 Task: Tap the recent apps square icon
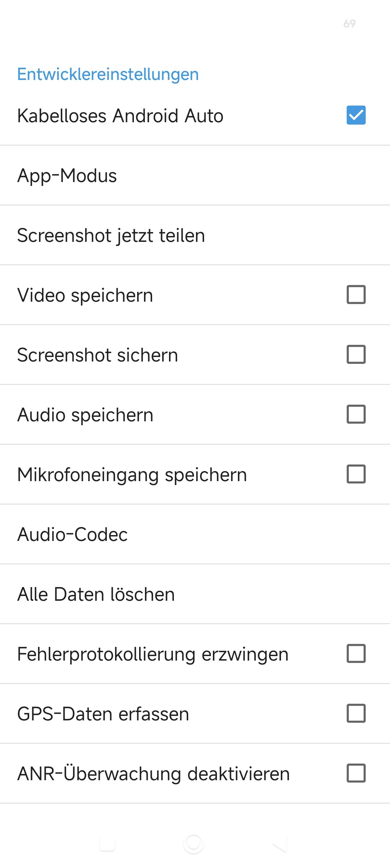coord(108,844)
